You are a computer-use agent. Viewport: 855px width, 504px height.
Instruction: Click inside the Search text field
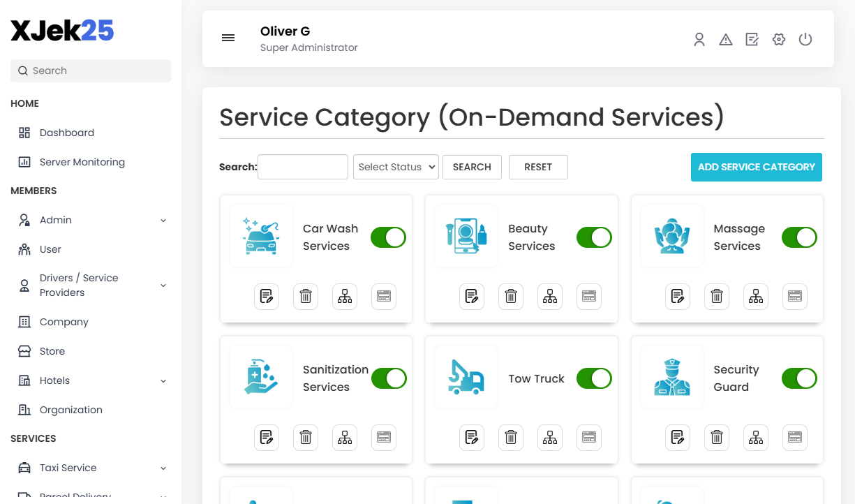[302, 167]
